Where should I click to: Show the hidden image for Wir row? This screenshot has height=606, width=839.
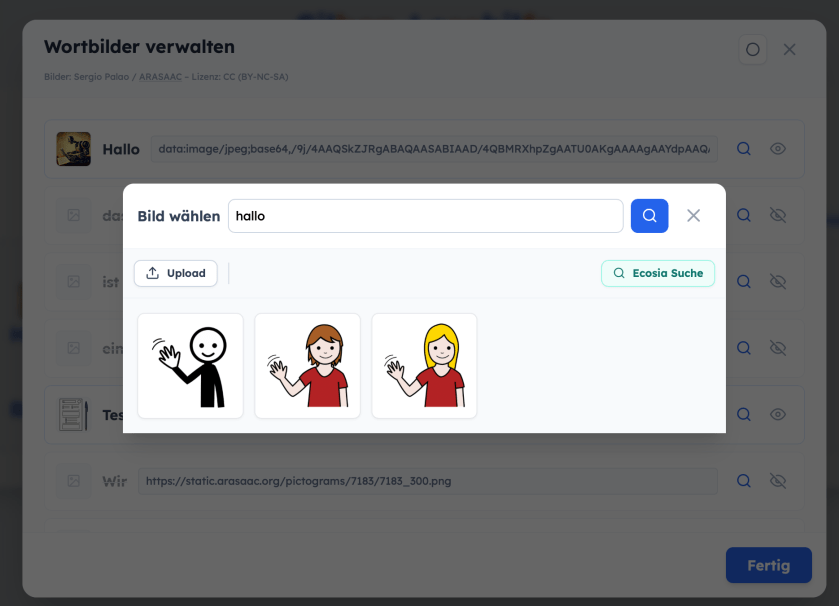pos(778,481)
